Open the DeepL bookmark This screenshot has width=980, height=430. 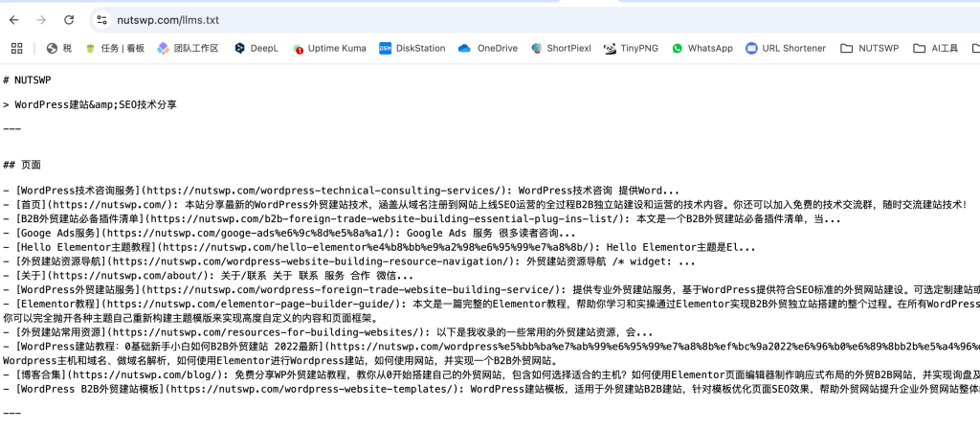[x=256, y=48]
